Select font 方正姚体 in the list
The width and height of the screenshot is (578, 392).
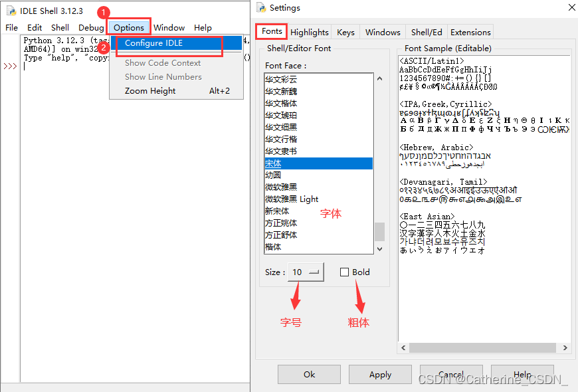tap(318, 223)
